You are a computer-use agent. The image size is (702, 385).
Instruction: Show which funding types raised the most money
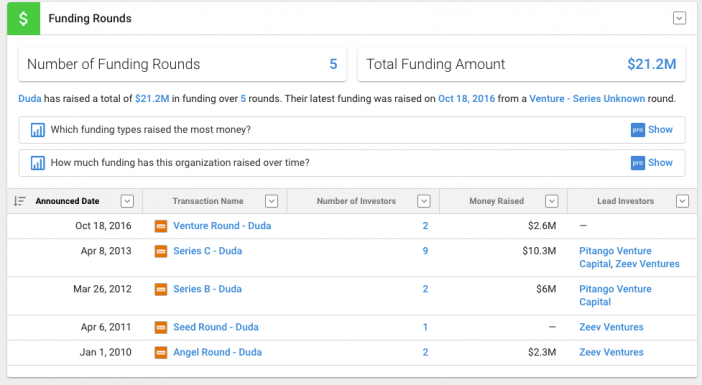(660, 130)
